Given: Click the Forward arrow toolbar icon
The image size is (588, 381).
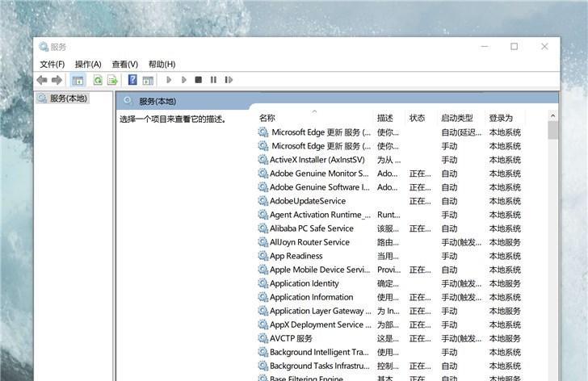Looking at the screenshot, I should point(57,80).
